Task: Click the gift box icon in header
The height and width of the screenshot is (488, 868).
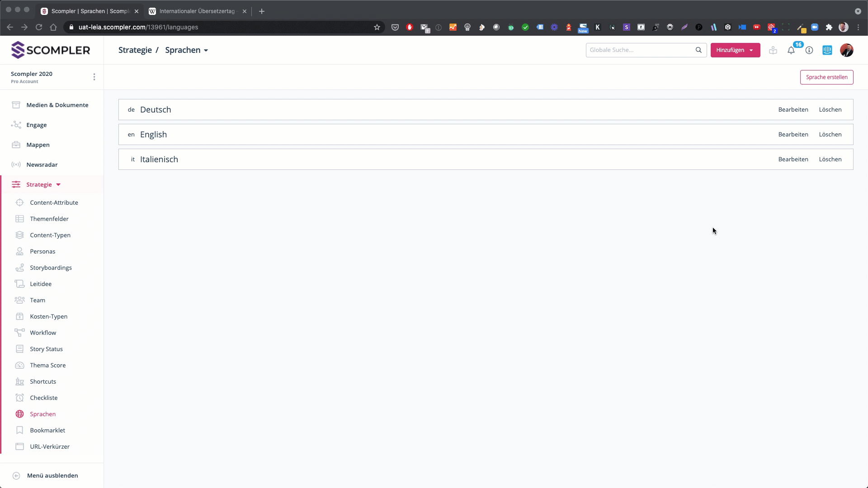Action: pyautogui.click(x=773, y=50)
